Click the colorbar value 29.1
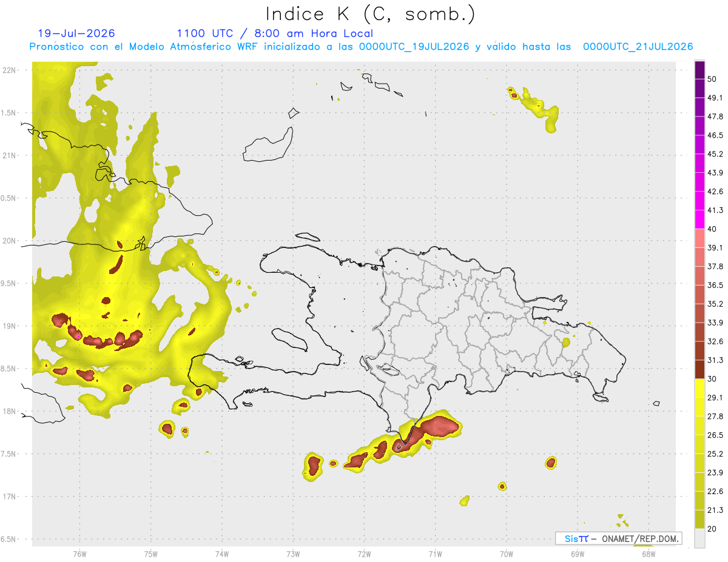 point(715,398)
